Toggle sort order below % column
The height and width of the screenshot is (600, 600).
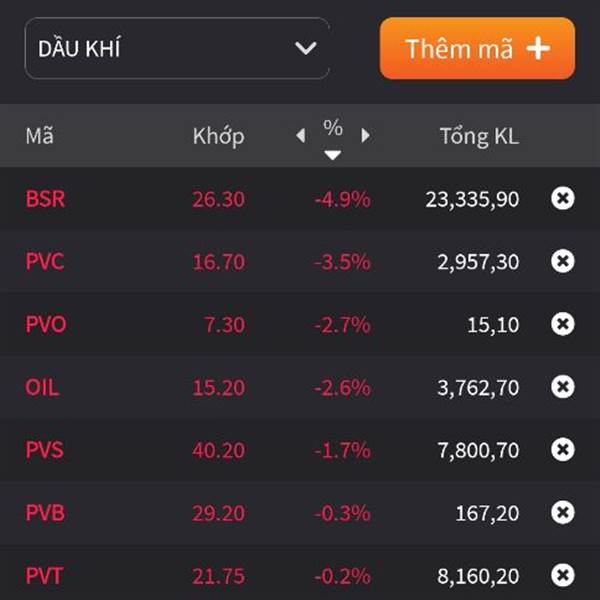pyautogui.click(x=333, y=154)
